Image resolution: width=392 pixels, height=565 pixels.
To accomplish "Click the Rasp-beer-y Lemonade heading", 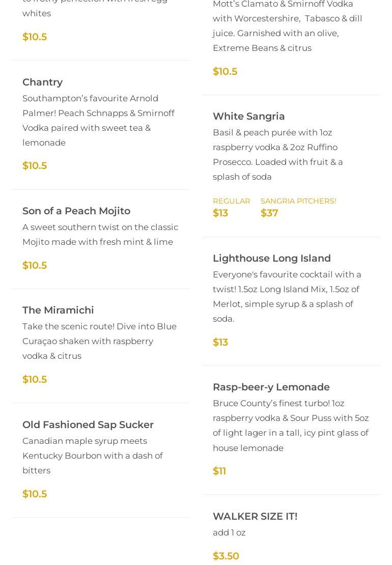I will (271, 387).
